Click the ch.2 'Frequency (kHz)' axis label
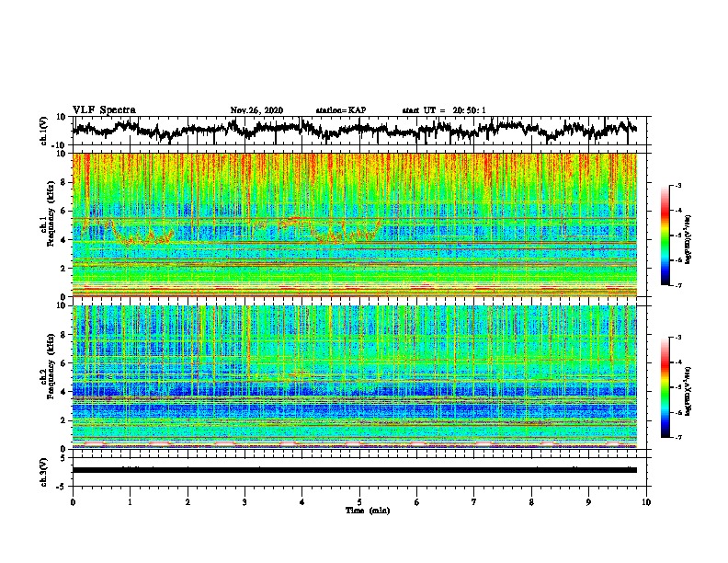The height and width of the screenshot is (563, 728). tap(48, 366)
